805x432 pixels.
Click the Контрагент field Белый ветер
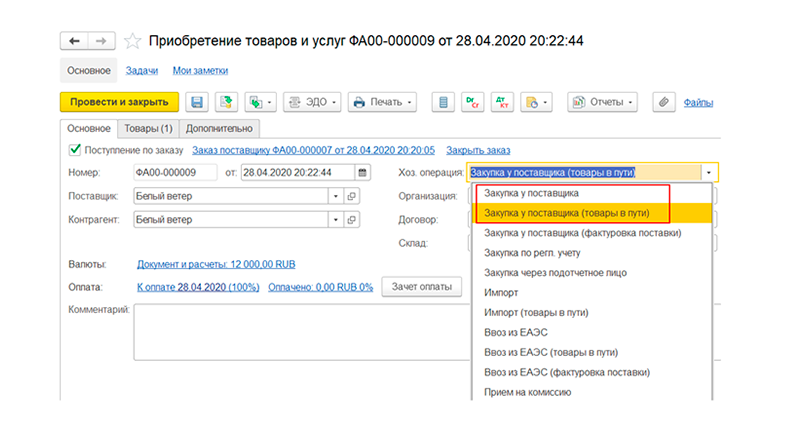pyautogui.click(x=231, y=220)
